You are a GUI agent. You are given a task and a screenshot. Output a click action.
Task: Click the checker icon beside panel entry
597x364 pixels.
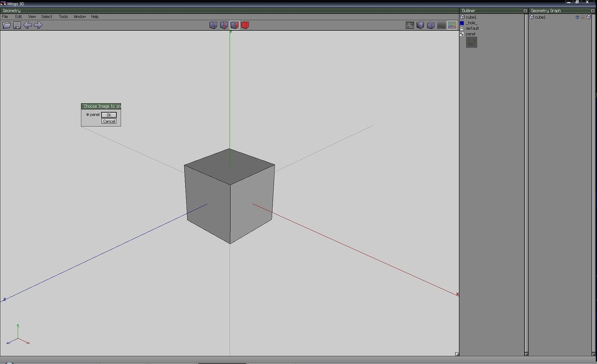(x=462, y=34)
